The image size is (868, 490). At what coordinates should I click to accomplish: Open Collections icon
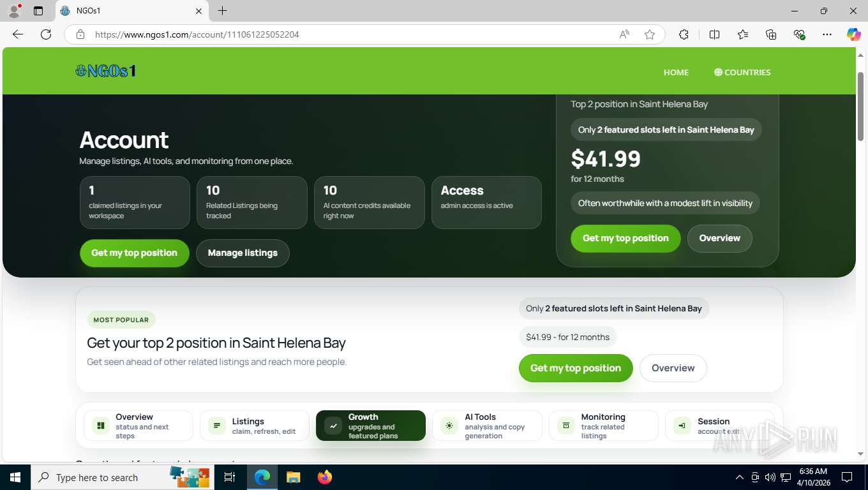pyautogui.click(x=771, y=34)
